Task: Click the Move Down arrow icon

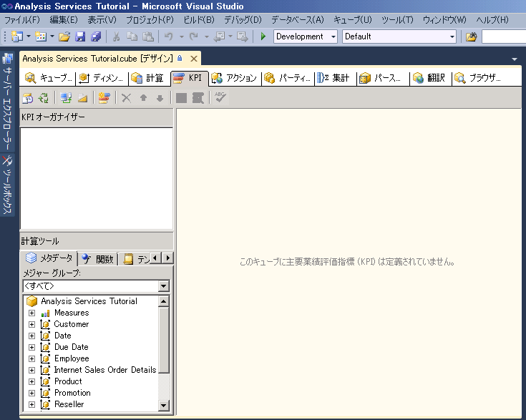Action: [x=160, y=98]
